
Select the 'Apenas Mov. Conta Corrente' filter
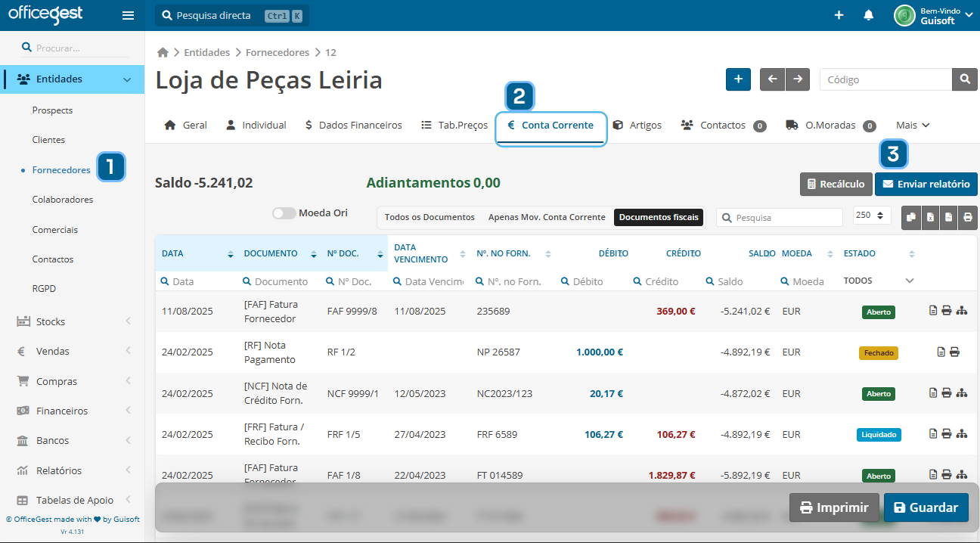(547, 217)
